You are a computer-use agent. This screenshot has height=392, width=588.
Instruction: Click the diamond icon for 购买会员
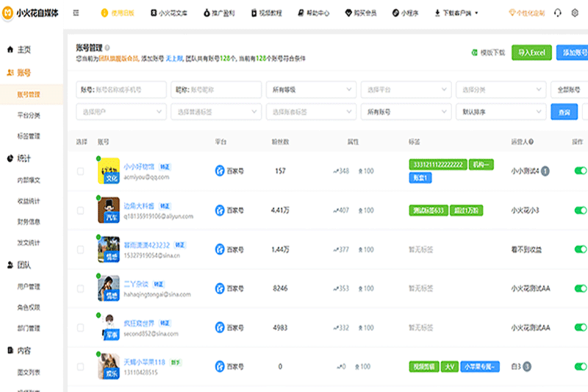point(348,13)
